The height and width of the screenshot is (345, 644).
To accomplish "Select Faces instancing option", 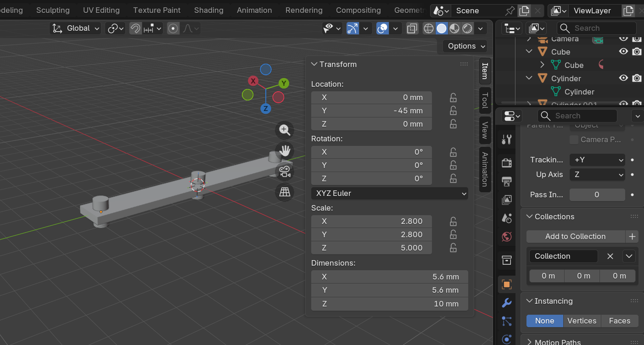I will (x=620, y=321).
